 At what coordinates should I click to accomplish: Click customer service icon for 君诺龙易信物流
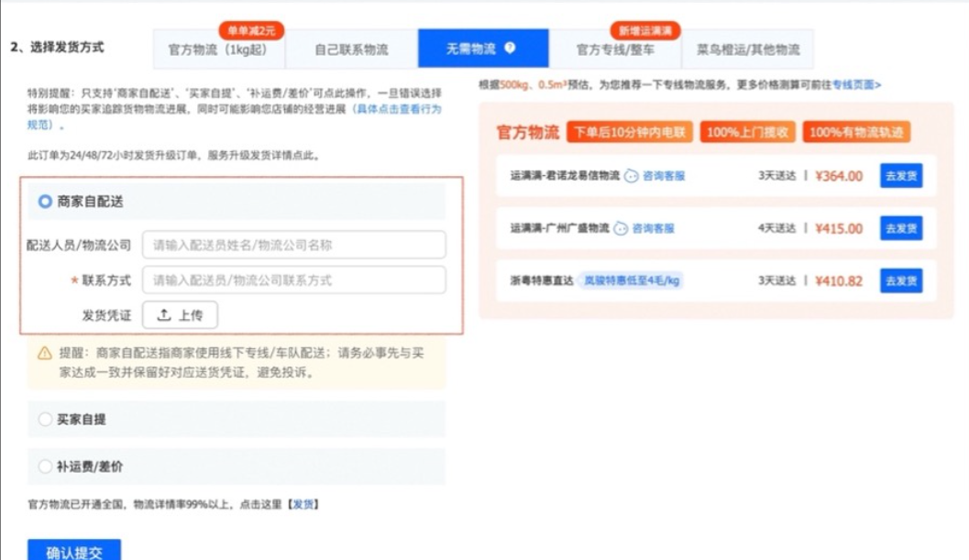point(632,176)
